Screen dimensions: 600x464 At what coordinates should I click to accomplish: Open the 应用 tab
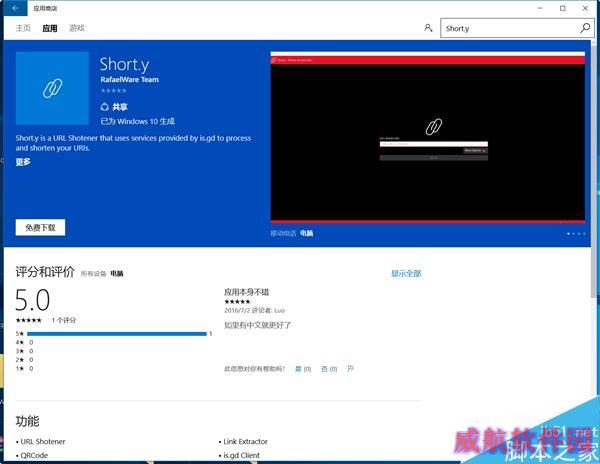pyautogui.click(x=50, y=28)
